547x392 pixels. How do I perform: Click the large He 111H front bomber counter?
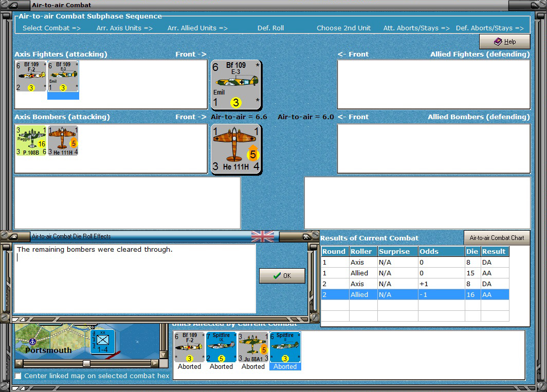coord(236,149)
